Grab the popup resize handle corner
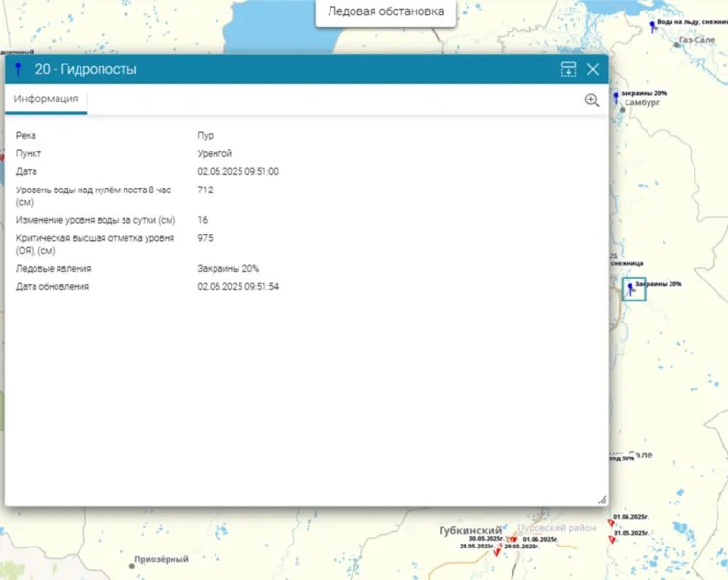The height and width of the screenshot is (580, 728). (x=602, y=500)
